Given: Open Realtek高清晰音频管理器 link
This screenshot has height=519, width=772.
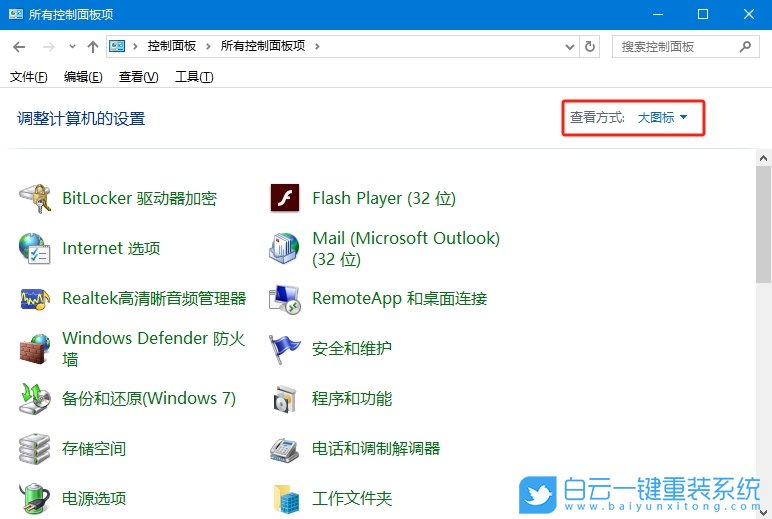Looking at the screenshot, I should point(154,298).
